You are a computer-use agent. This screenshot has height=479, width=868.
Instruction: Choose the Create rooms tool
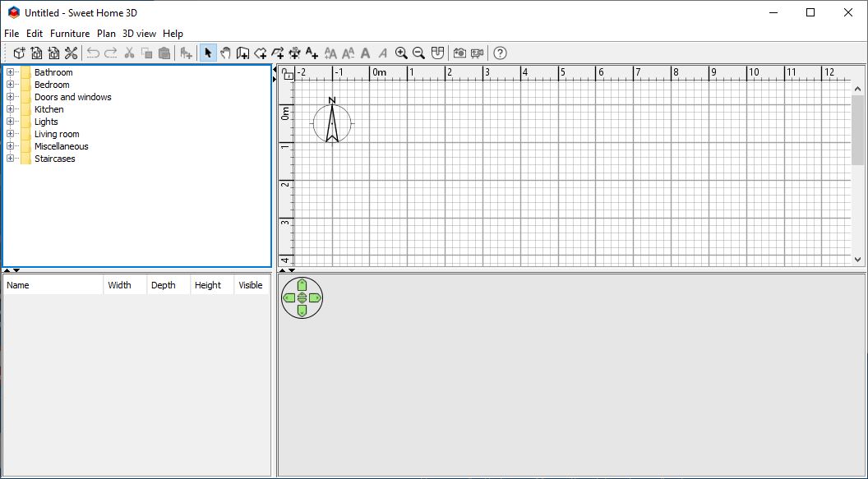[x=261, y=53]
